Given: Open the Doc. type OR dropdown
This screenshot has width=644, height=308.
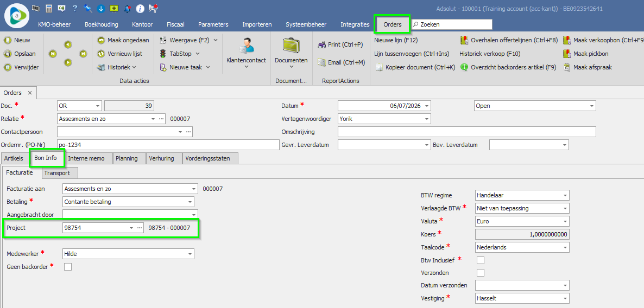Looking at the screenshot, I should pyautogui.click(x=98, y=106).
